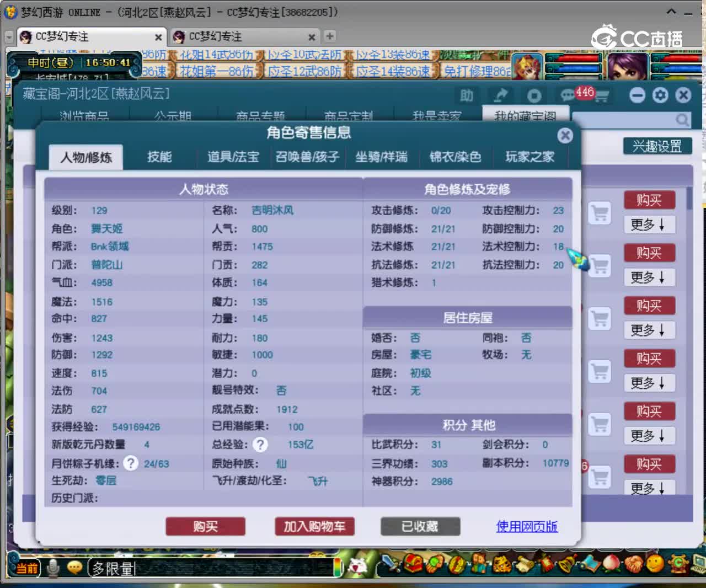Expand 更多 under the first 购买 button

click(x=650, y=224)
